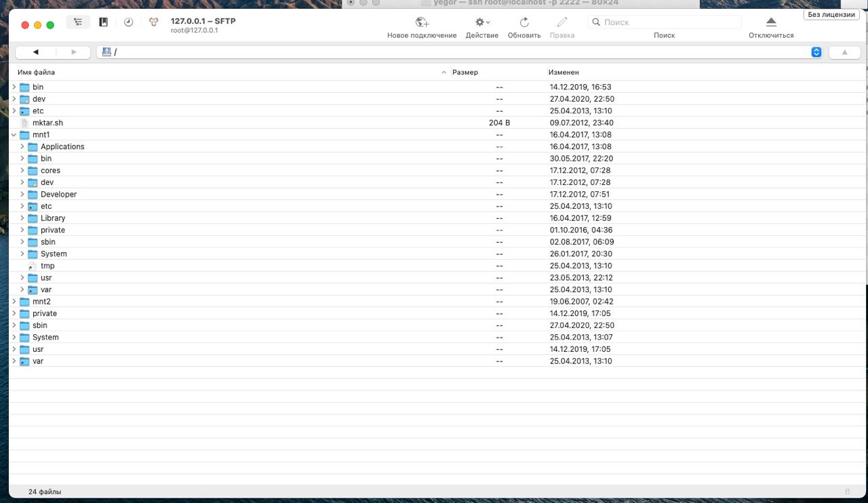Sort by 'Размер' column header
This screenshot has height=503, width=868.
498,72
